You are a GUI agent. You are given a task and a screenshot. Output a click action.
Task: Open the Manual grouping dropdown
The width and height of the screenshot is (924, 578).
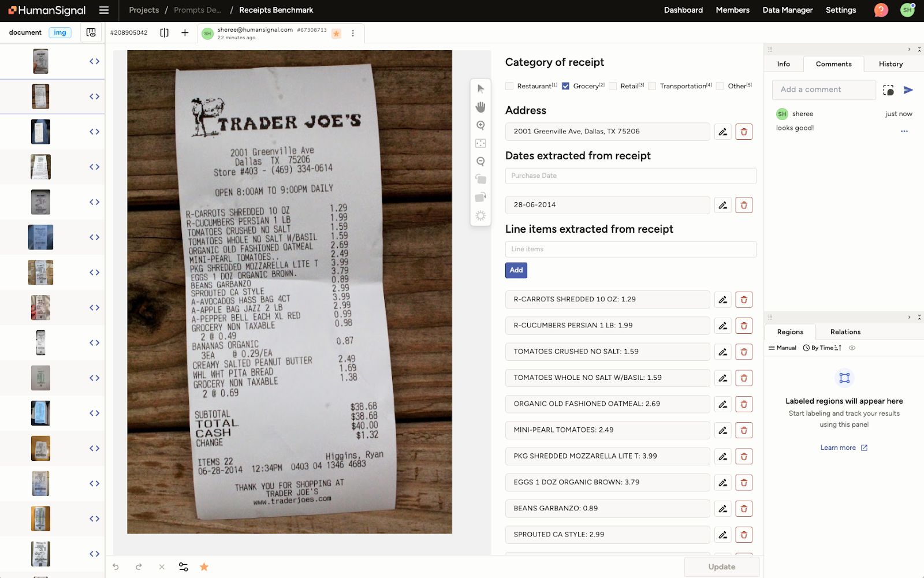[783, 348]
